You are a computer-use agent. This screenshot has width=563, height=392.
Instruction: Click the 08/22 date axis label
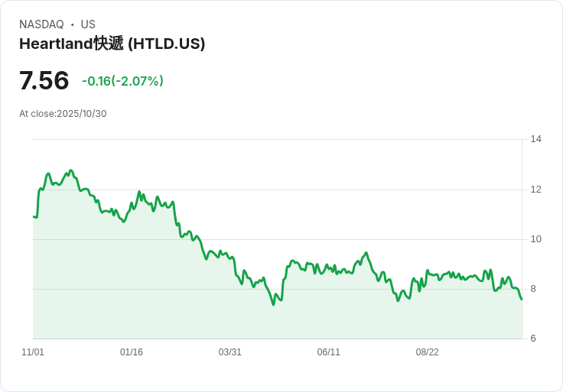pyautogui.click(x=428, y=352)
